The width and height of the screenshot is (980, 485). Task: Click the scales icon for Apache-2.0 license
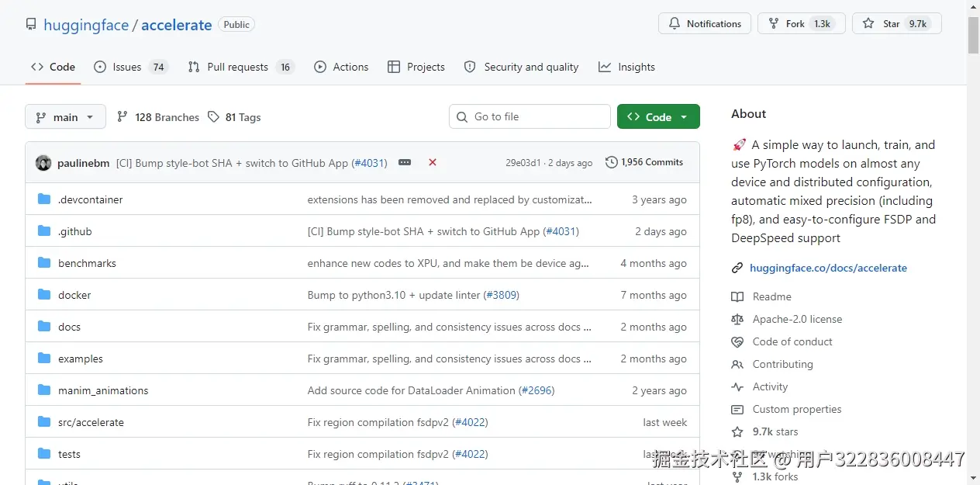(x=737, y=319)
